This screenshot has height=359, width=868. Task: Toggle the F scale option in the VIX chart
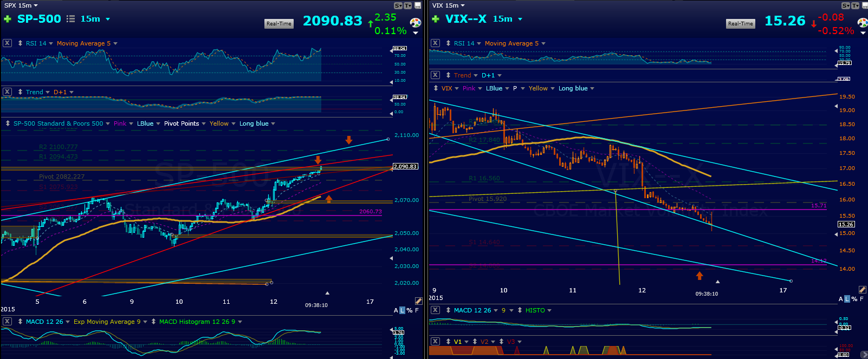(861, 299)
